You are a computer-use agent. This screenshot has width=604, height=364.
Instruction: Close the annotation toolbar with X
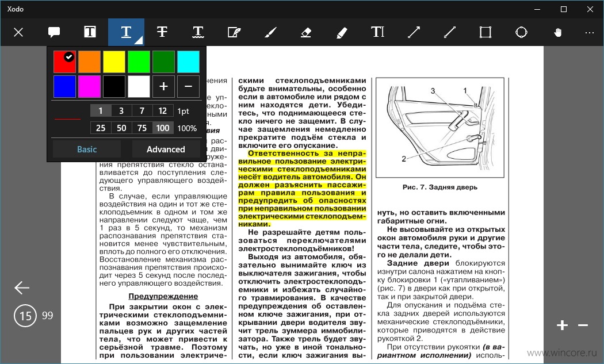point(18,32)
